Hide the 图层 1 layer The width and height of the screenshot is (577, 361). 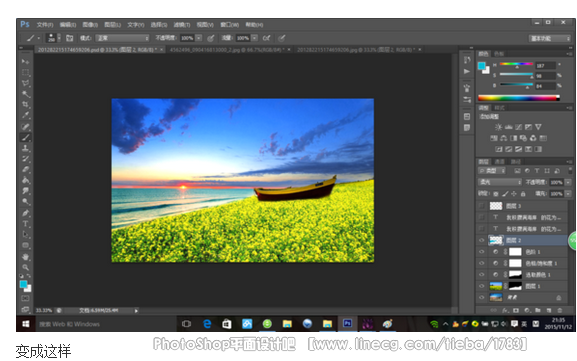pyautogui.click(x=482, y=286)
